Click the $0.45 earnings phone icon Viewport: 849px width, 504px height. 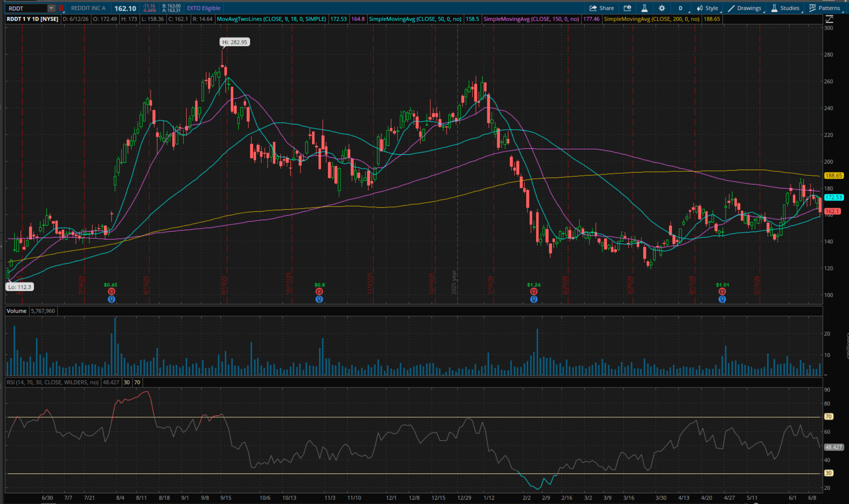(111, 292)
